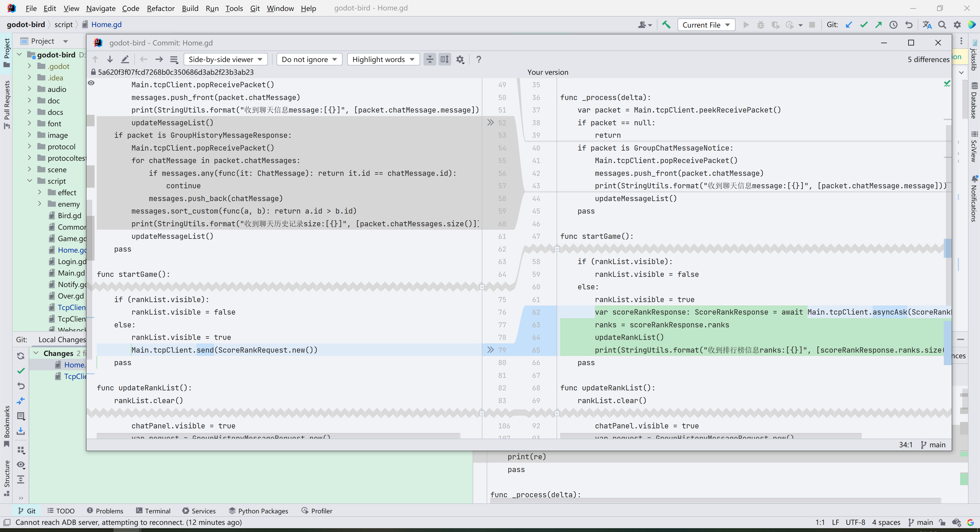This screenshot has width=980, height=532.
Task: Select Bird.gd in project tree
Action: (x=69, y=216)
